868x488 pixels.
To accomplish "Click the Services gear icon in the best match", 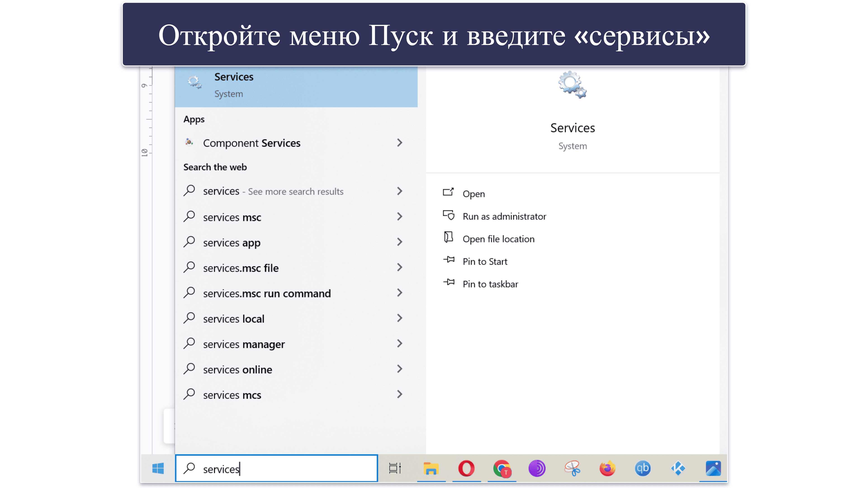I will (194, 82).
